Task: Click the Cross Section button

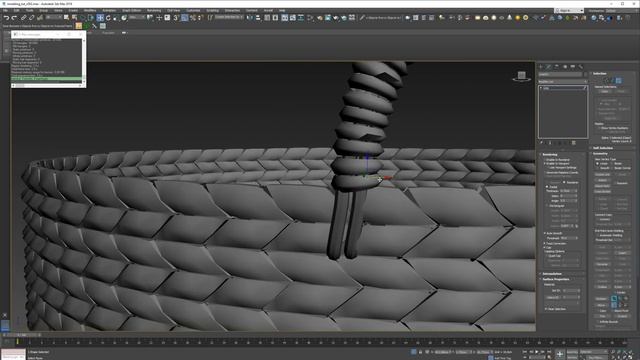Action: click(x=602, y=191)
